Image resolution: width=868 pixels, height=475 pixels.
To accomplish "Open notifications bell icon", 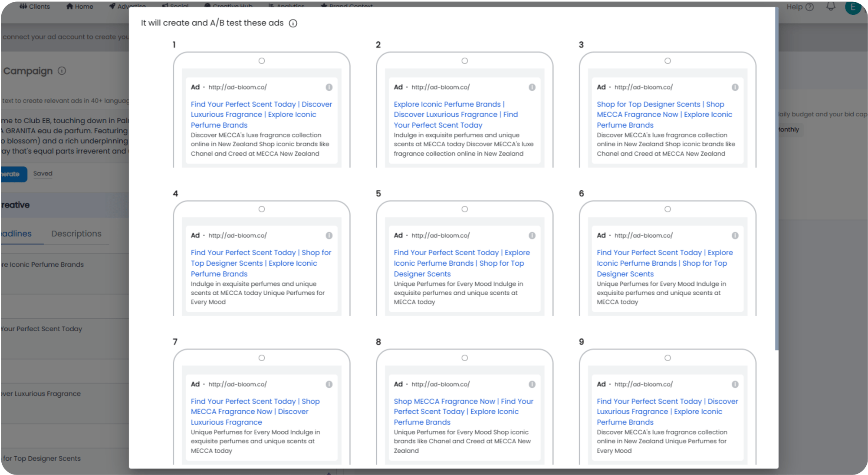I will click(x=830, y=7).
